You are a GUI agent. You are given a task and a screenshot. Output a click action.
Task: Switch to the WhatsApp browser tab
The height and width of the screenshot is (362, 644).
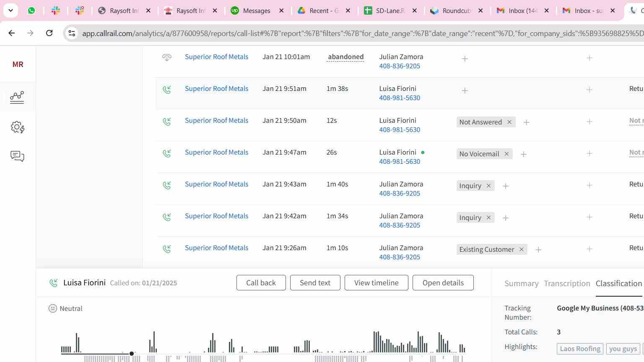click(x=31, y=10)
